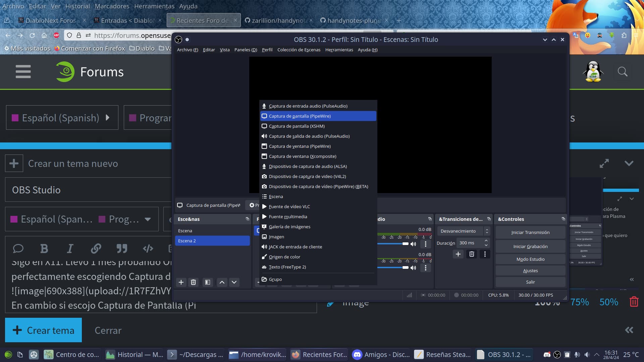Mute the second audio mixer channel
The height and width of the screenshot is (362, 644).
point(413,267)
